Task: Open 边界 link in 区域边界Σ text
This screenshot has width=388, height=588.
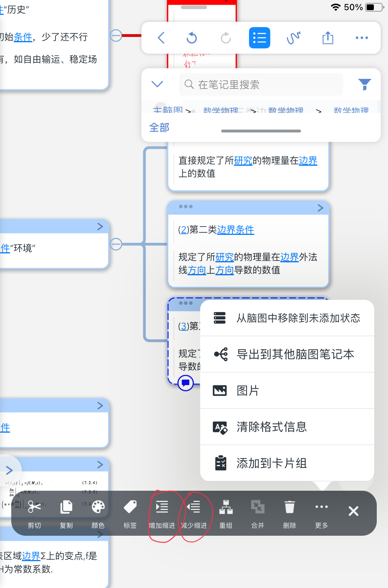Action: coord(31,556)
